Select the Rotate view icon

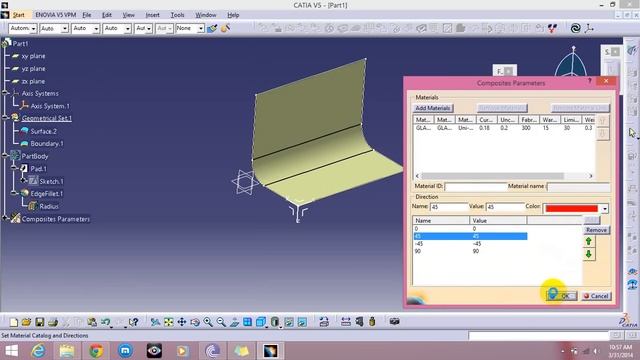[x=195, y=322]
